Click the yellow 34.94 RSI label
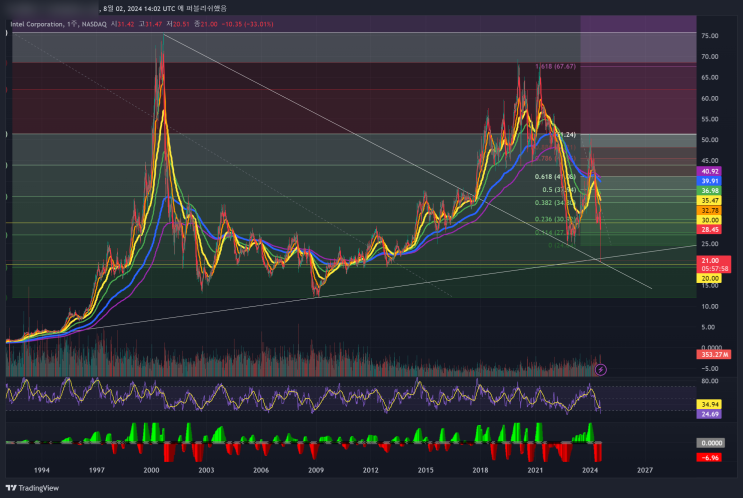The image size is (743, 498). (x=709, y=404)
